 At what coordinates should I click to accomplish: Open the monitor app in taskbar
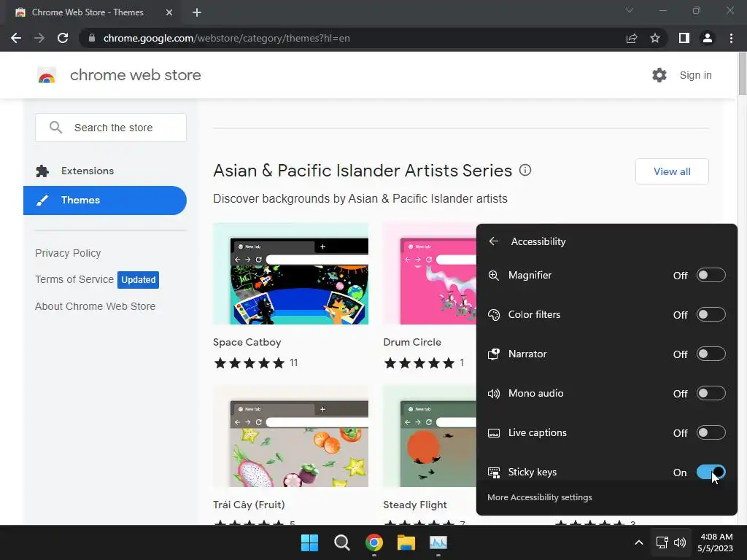[x=438, y=542]
